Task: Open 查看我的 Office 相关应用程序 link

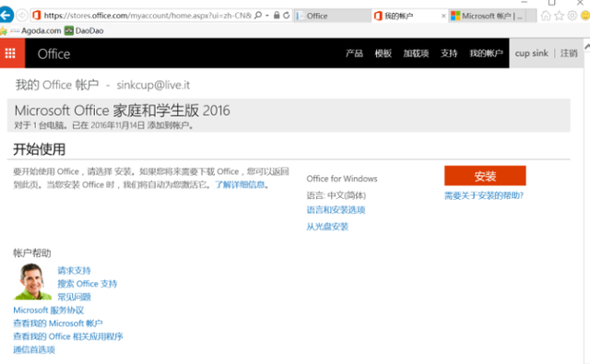Action: click(68, 336)
